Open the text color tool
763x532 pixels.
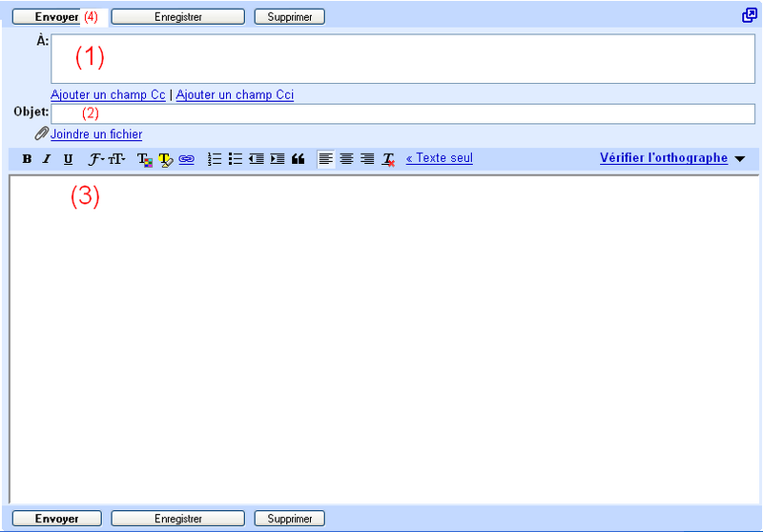click(x=145, y=159)
